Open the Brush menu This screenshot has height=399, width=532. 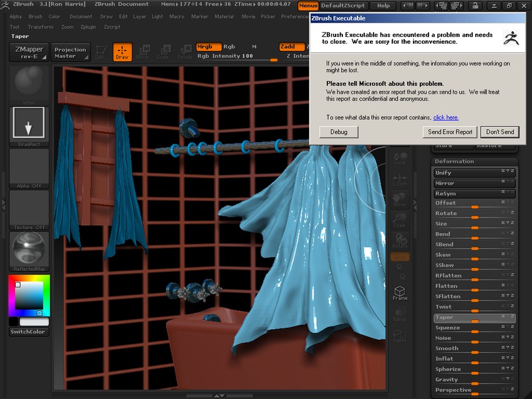click(x=36, y=16)
